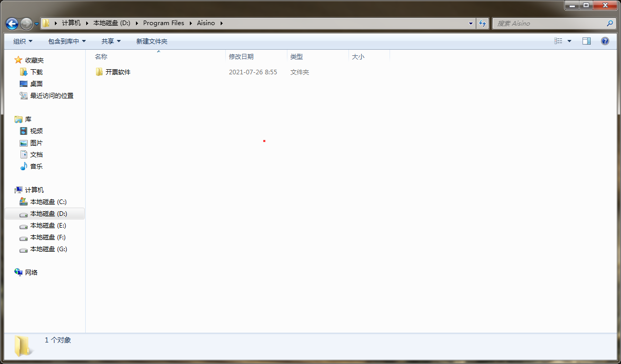Click the folder icon in address bar
The height and width of the screenshot is (364, 621).
point(46,23)
